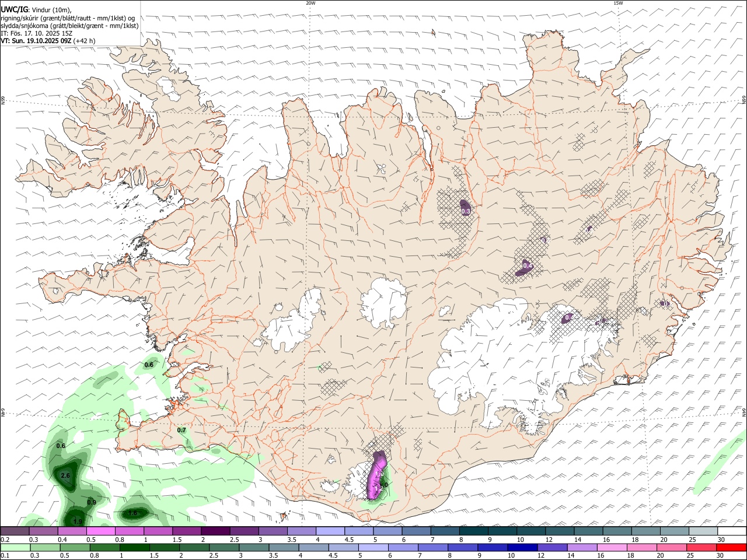Pick palest green lower-row swatch 0.1 to 0.3
This screenshot has height=560, width=747.
click(15, 548)
